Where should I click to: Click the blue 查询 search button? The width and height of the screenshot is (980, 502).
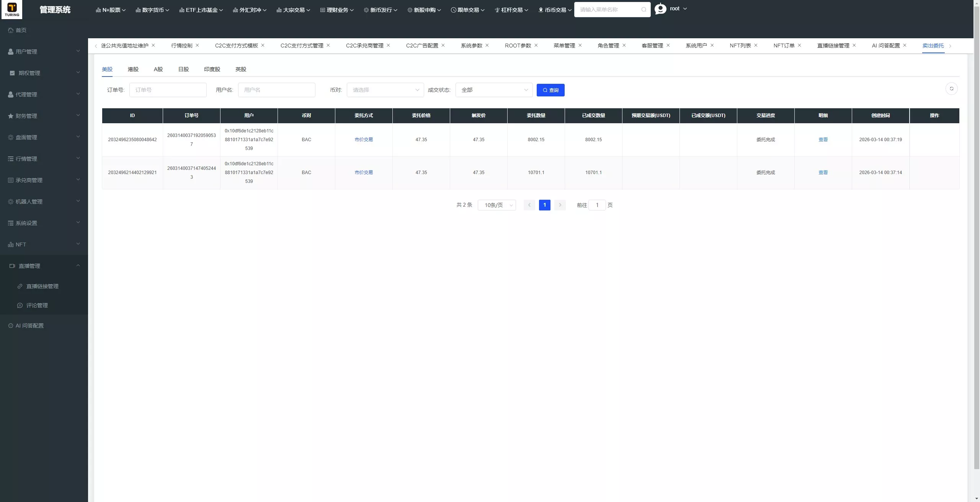[550, 90]
